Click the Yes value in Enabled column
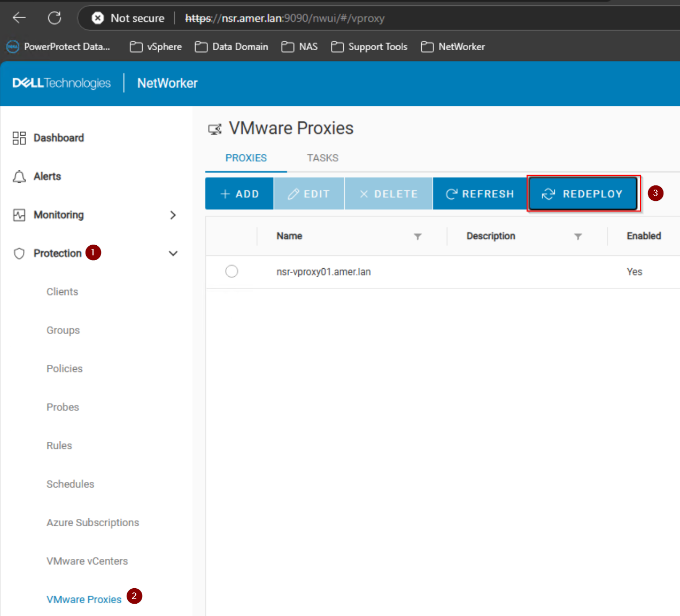The image size is (680, 616). (635, 272)
